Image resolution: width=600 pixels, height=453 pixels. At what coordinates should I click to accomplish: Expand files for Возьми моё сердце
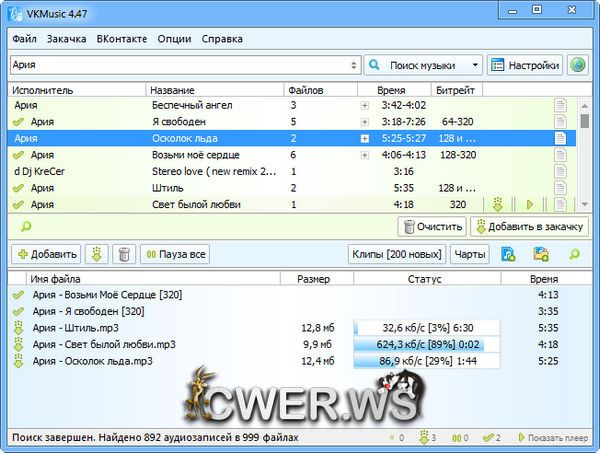coord(365,155)
